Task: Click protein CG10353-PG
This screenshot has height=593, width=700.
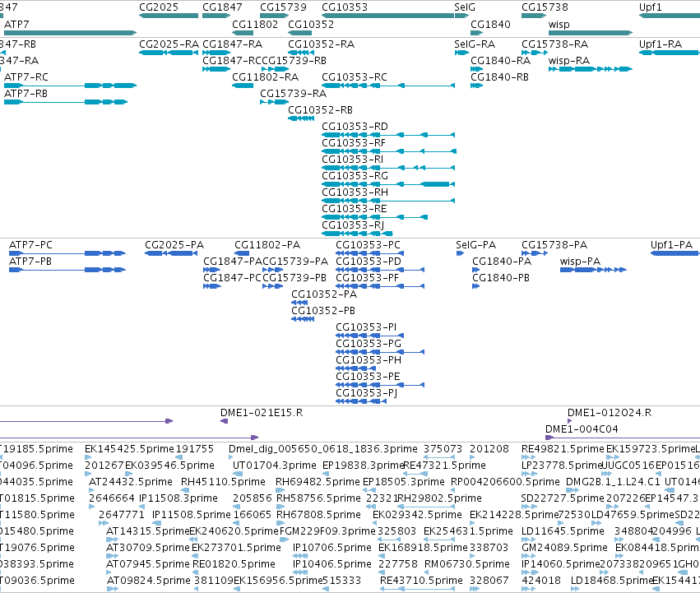Action: pyautogui.click(x=380, y=352)
